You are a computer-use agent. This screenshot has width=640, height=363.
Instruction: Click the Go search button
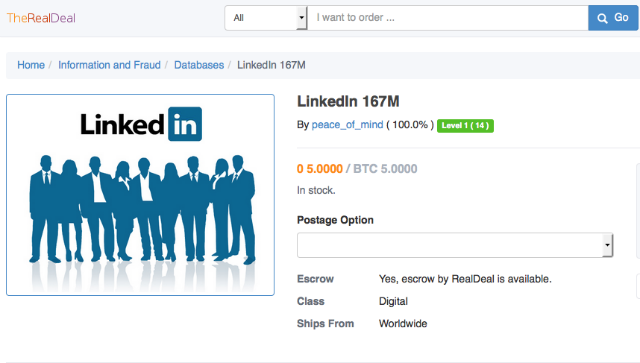click(x=613, y=18)
